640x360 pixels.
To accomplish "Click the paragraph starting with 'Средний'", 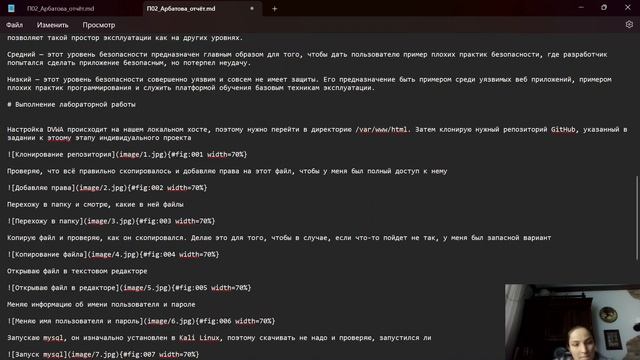I will point(307,58).
